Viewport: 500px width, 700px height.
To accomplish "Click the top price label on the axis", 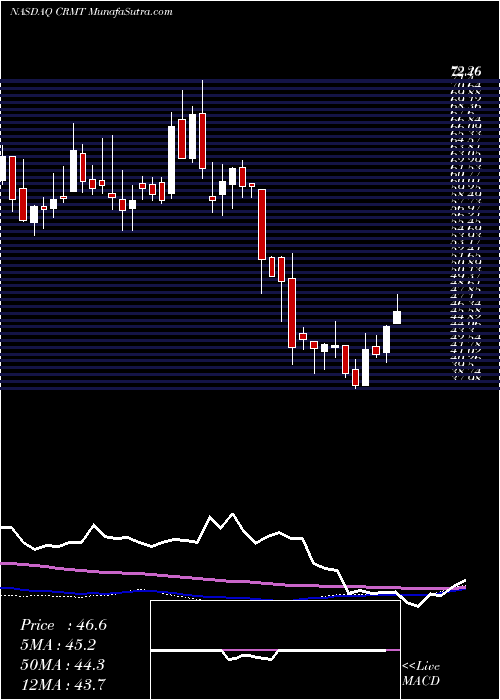I will point(466,71).
